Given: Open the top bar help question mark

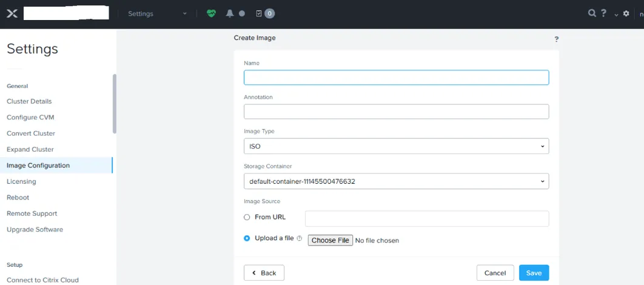Looking at the screenshot, I should coord(603,13).
